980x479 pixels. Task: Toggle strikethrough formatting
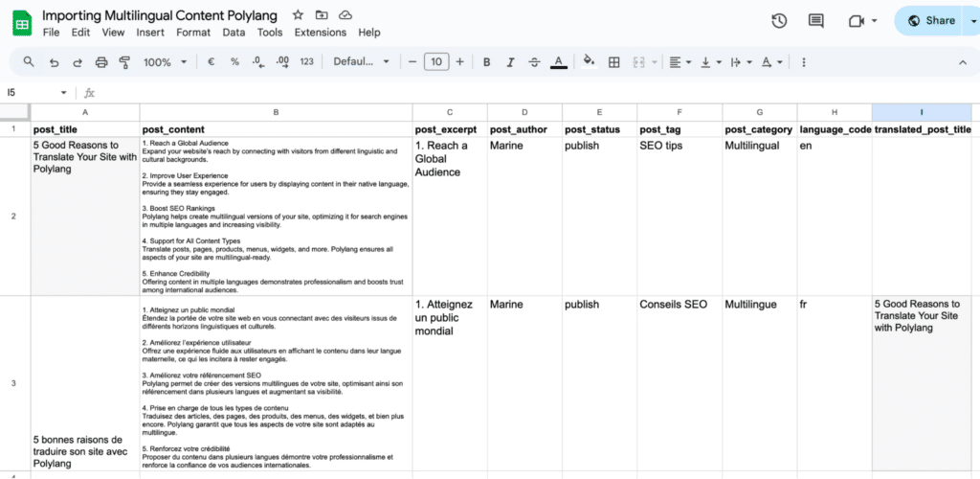pyautogui.click(x=534, y=62)
